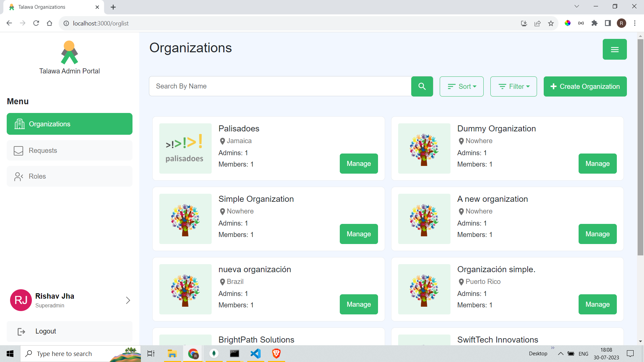Select Requests in the sidebar menu
Screen dimensions: 644x362
pos(69,150)
